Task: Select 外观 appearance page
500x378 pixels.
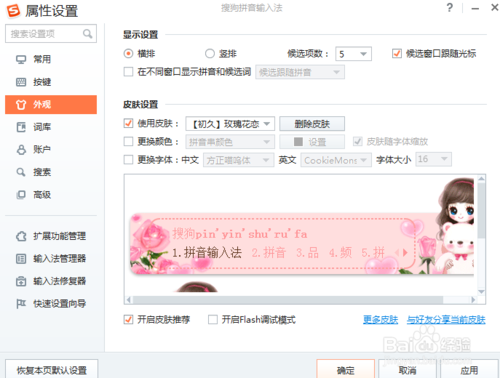Action: 51,105
